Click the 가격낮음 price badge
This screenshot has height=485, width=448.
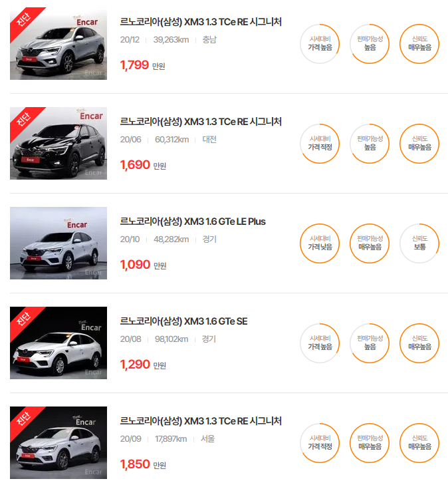coord(320,243)
